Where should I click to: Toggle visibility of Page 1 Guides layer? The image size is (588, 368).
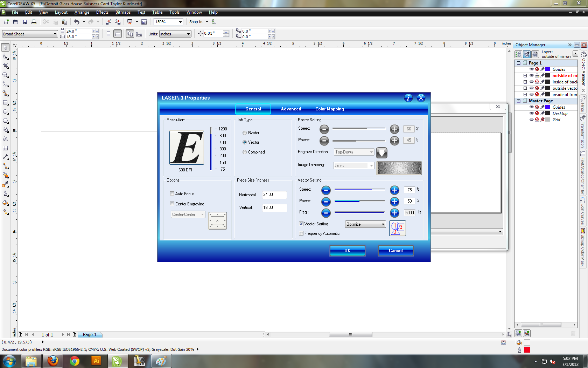[531, 69]
